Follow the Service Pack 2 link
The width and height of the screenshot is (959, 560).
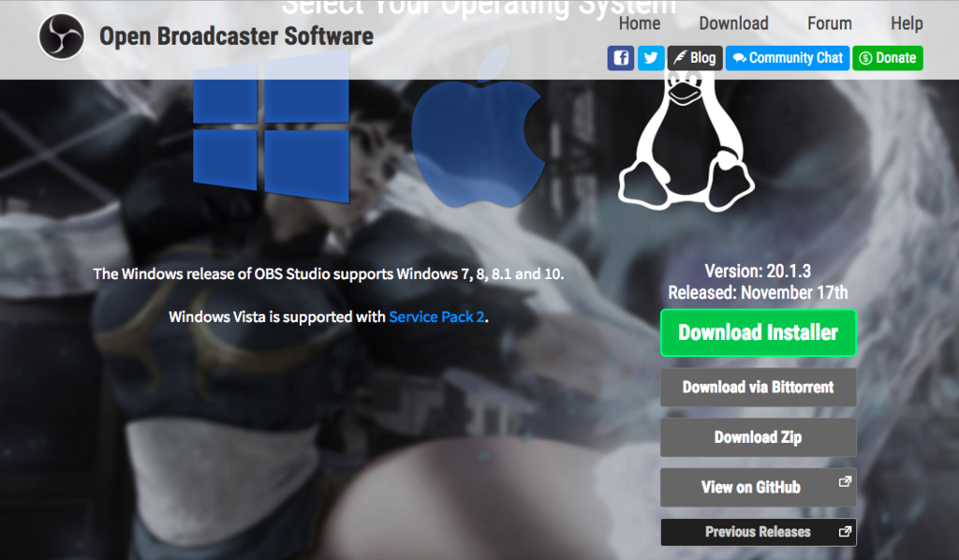coord(436,317)
